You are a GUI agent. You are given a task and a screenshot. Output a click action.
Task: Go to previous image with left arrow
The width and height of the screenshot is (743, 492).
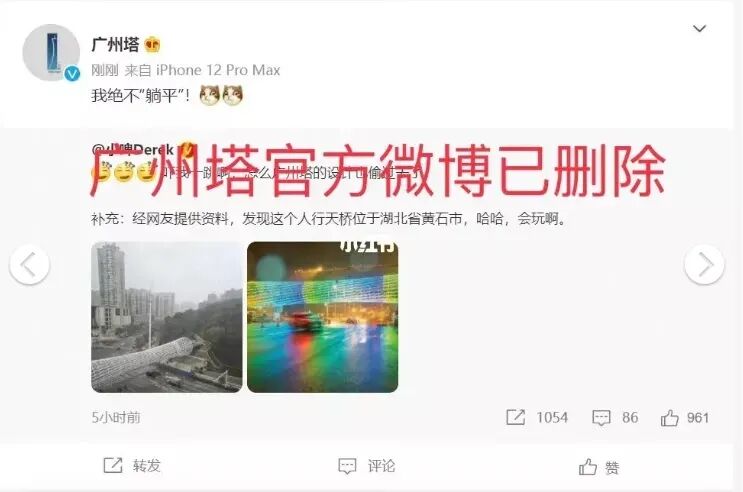click(x=29, y=264)
